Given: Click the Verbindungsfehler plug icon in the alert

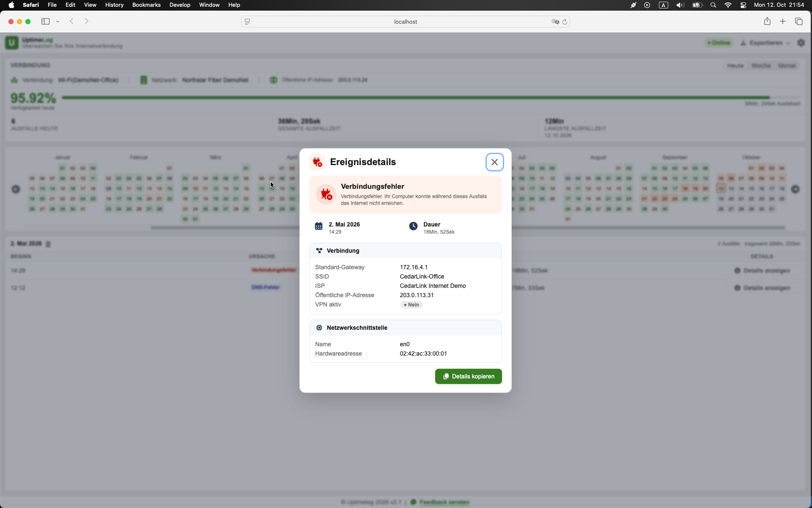Looking at the screenshot, I should 326,194.
